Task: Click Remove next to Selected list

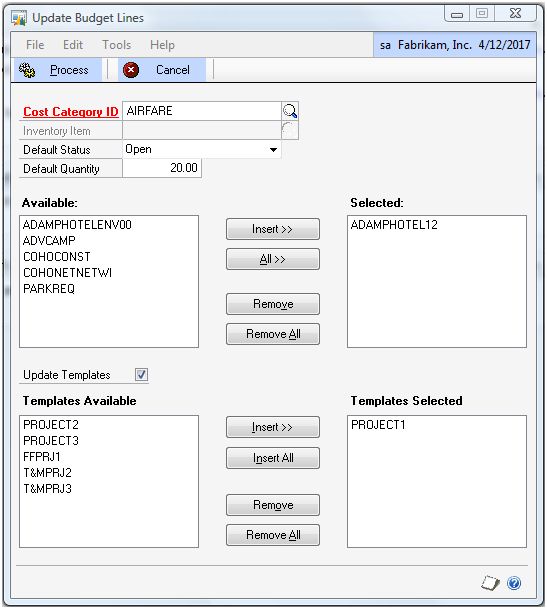Action: pyautogui.click(x=273, y=304)
